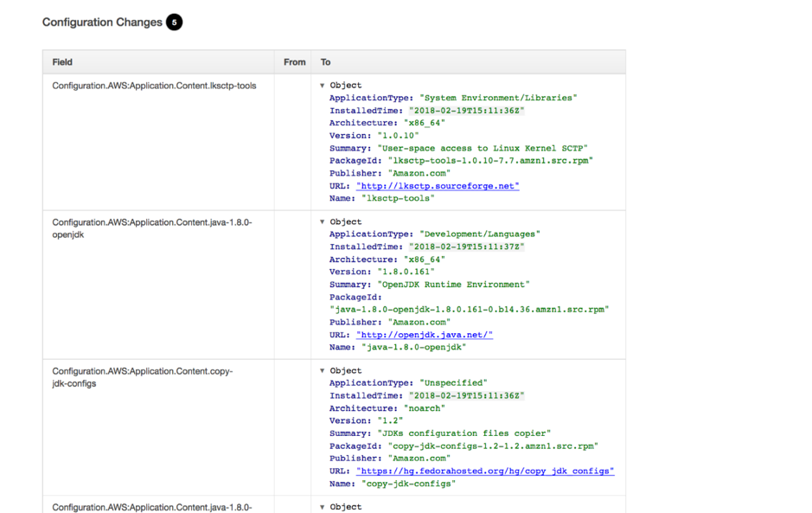812x513 pixels.
Task: Click the Configuration Changes count badge 5
Action: tap(174, 22)
